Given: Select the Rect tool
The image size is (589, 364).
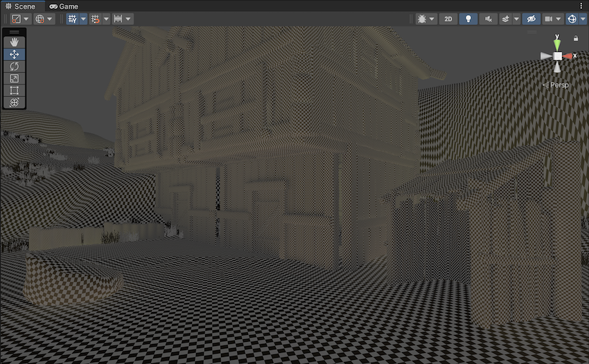Looking at the screenshot, I should tap(15, 91).
